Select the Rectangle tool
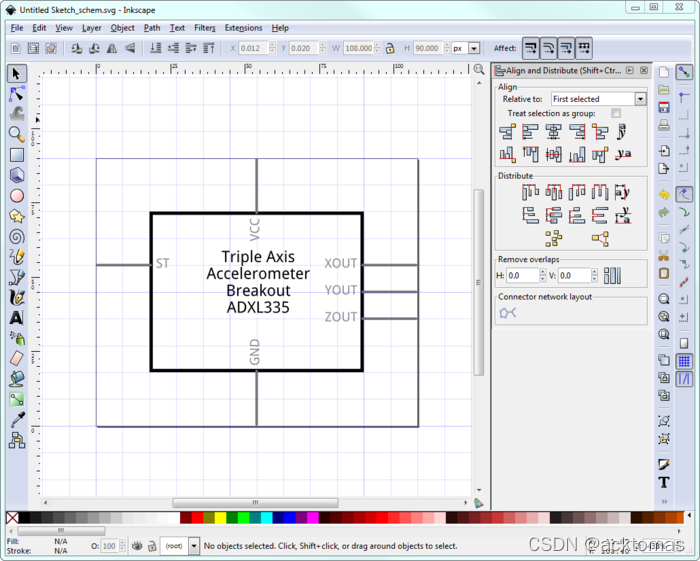Image resolution: width=700 pixels, height=561 pixels. (x=17, y=155)
